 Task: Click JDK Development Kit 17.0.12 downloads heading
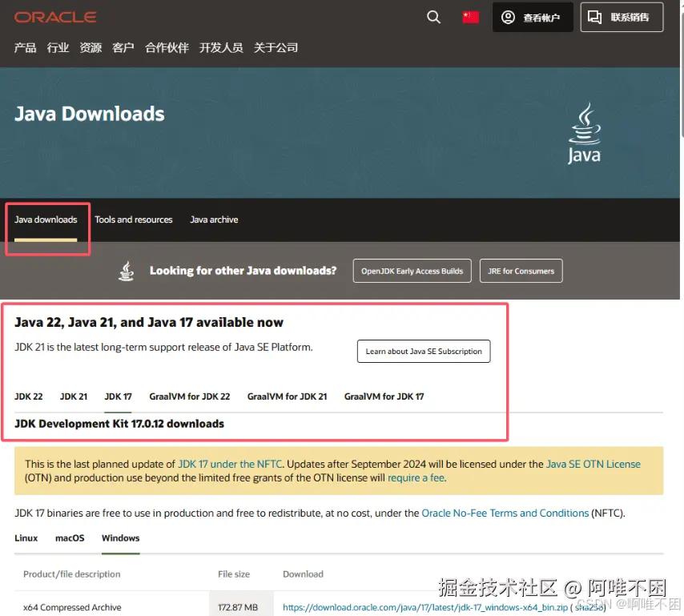119,424
